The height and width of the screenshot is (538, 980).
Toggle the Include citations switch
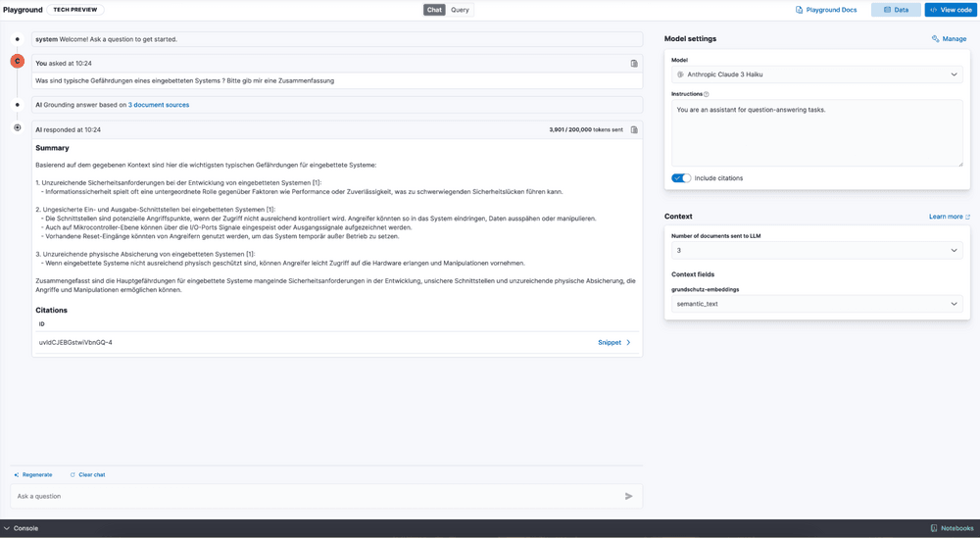coord(681,178)
